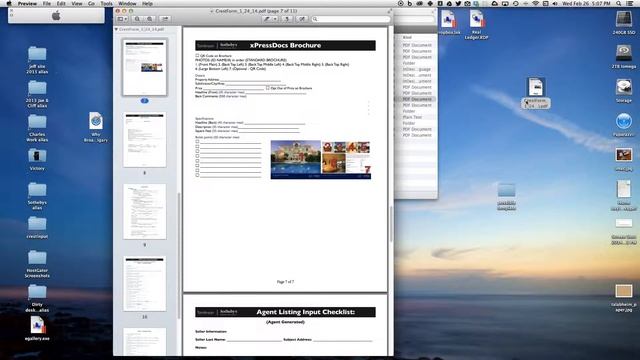Open the sidebar view mode dropdown in Preview
The height and width of the screenshot is (360, 640).
point(122,19)
